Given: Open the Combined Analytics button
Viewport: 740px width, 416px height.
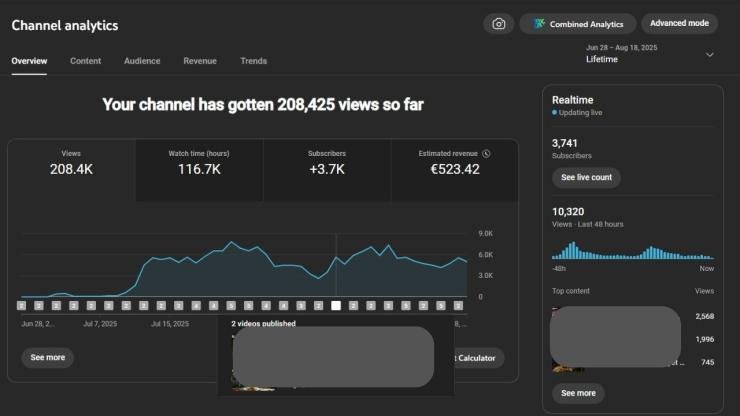Looking at the screenshot, I should click(578, 24).
